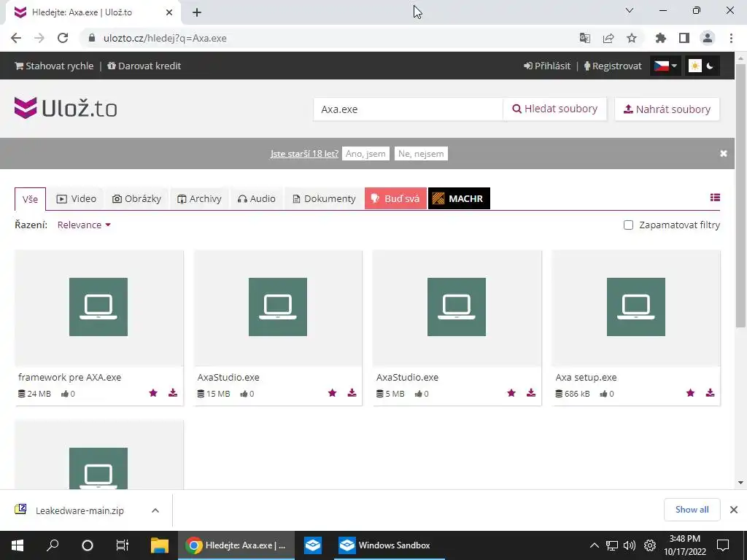Viewport: 747px width, 560px height.
Task: Show hidden system tray icons
Action: pyautogui.click(x=594, y=545)
